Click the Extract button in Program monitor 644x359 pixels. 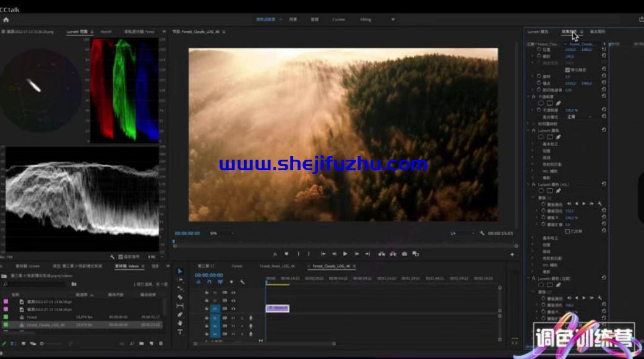coord(393,254)
